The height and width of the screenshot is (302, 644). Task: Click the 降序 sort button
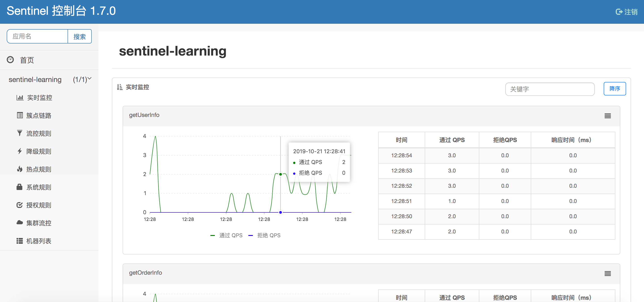614,88
